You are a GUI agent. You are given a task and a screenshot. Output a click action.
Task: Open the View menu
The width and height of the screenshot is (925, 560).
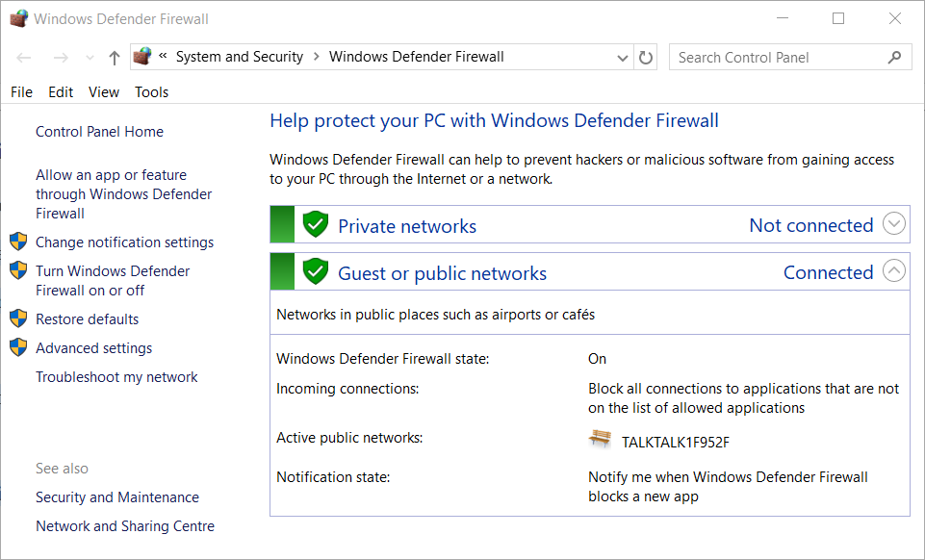click(104, 92)
